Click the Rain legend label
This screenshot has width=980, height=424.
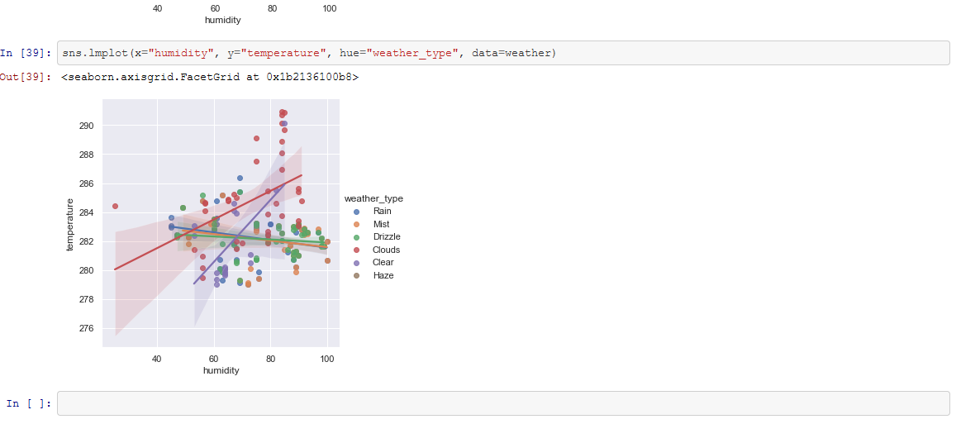(382, 212)
